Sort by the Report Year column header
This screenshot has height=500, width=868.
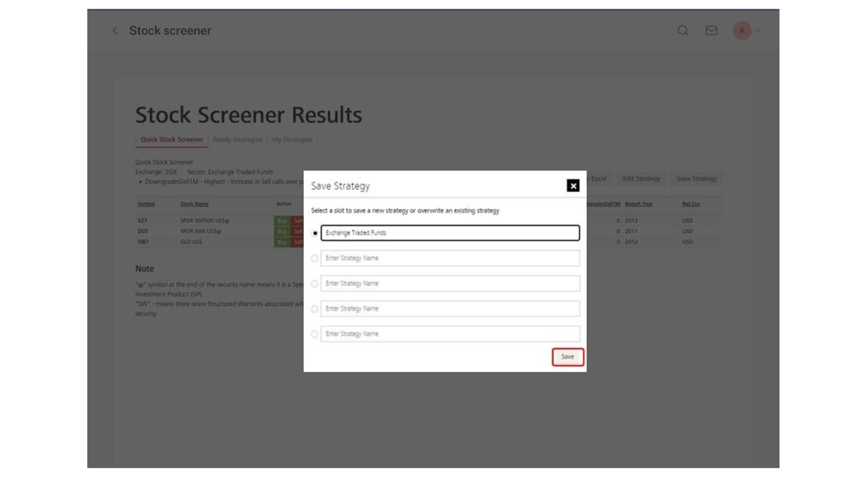point(638,204)
